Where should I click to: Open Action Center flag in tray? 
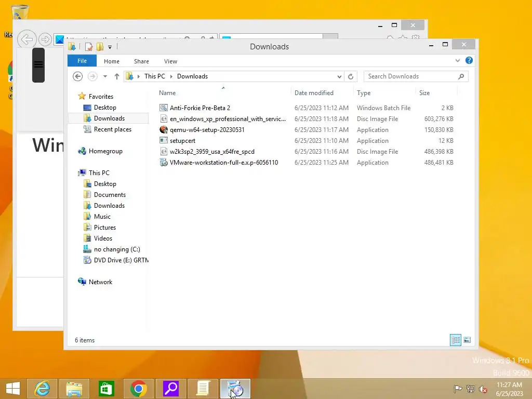tap(458, 389)
